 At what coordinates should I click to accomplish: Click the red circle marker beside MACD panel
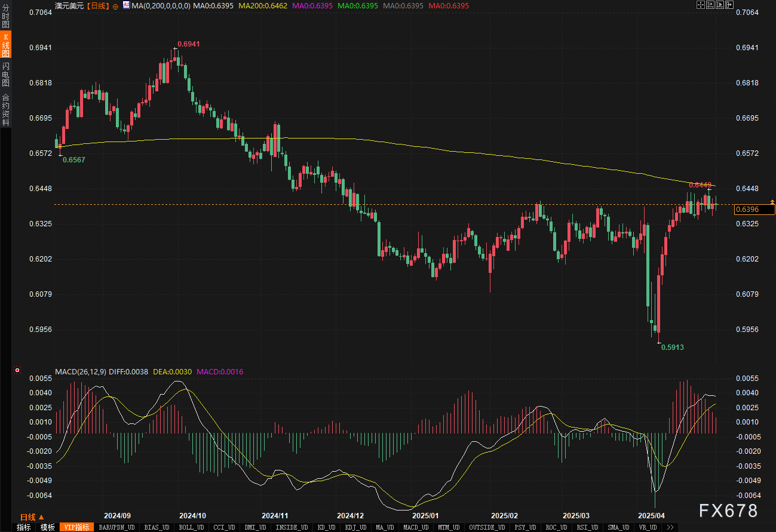(17, 371)
